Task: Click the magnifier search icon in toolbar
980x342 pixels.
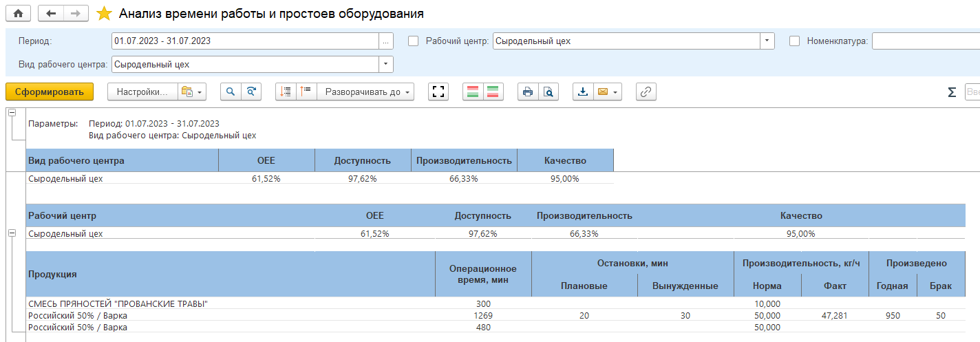Action: 231,92
